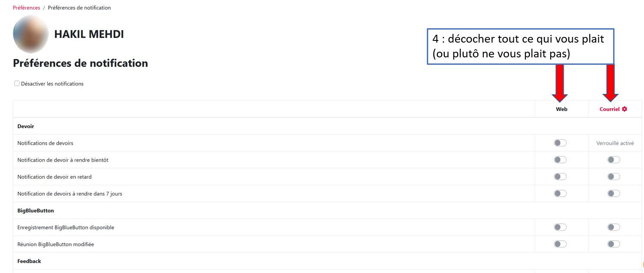Toggle Courriel for devoir en retard
This screenshot has width=644, height=273.
[x=614, y=177]
